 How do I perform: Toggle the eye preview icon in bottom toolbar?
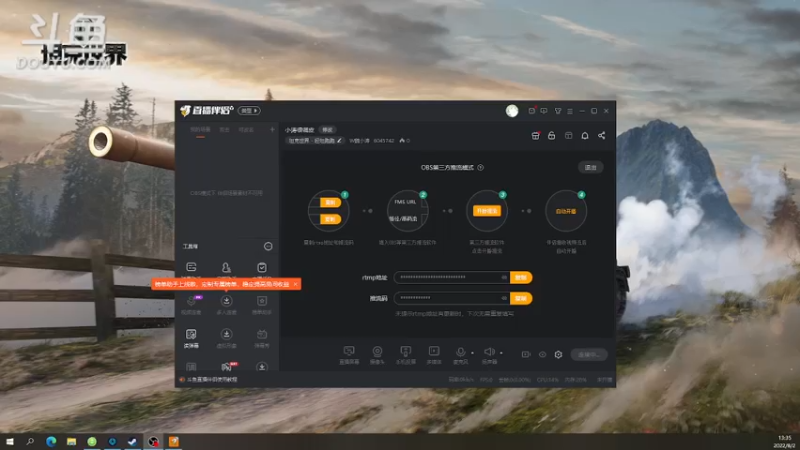(x=542, y=354)
